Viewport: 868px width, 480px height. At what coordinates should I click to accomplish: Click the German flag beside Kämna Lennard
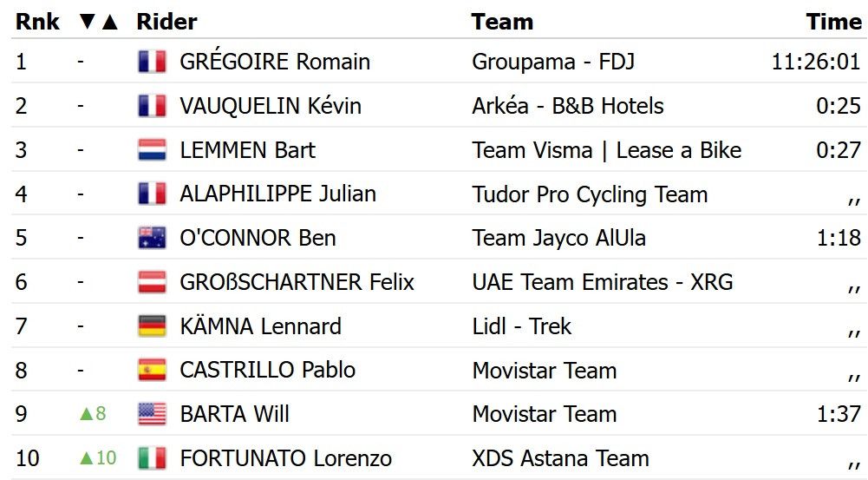(152, 326)
